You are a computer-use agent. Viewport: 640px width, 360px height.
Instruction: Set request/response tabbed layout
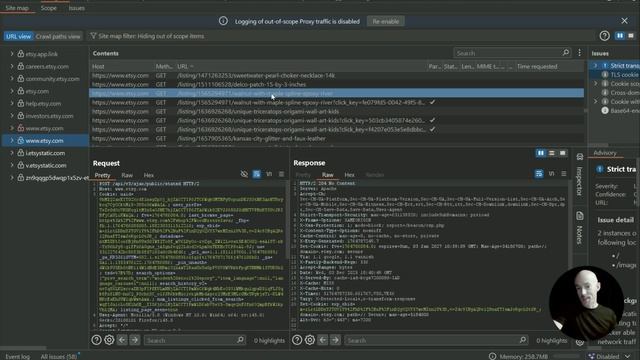562,153
